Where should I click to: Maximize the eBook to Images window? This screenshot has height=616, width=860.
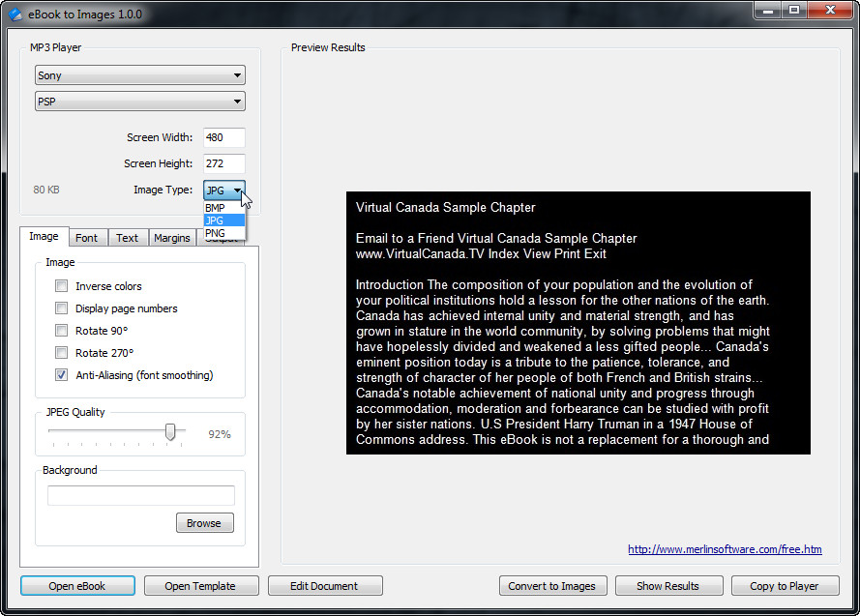pyautogui.click(x=793, y=10)
